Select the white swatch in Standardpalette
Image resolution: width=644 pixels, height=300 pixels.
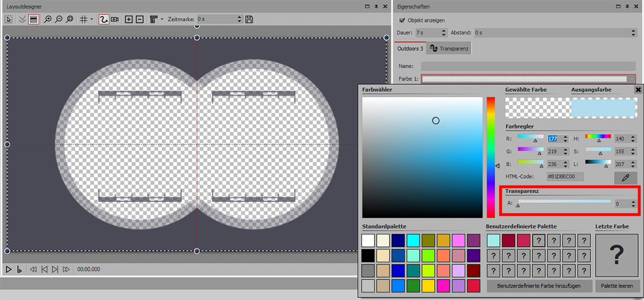368,240
